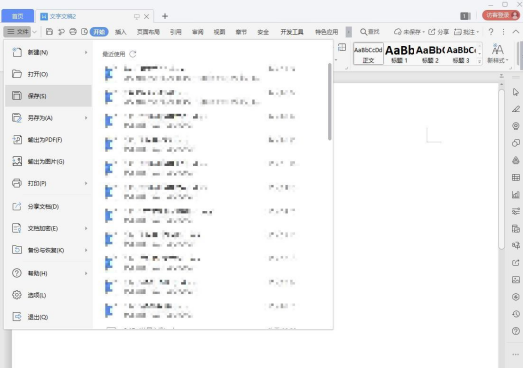Click the history clock icon in sidebar
Viewport: 524px width, 368px height.
516,314
